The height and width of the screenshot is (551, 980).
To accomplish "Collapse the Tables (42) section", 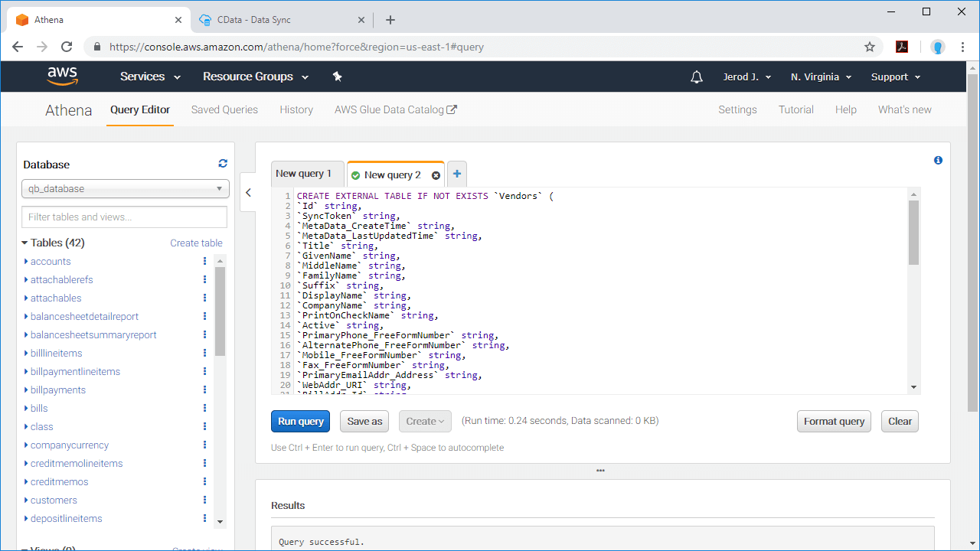I will tap(24, 243).
